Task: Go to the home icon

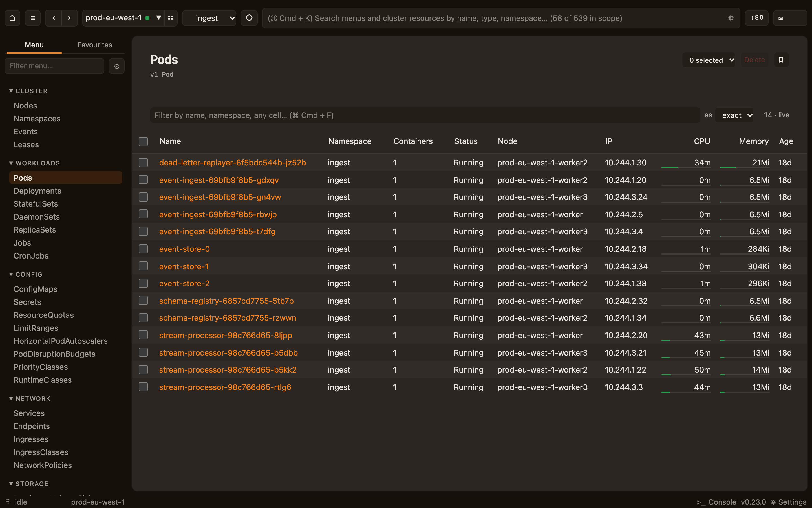Action: 12,18
